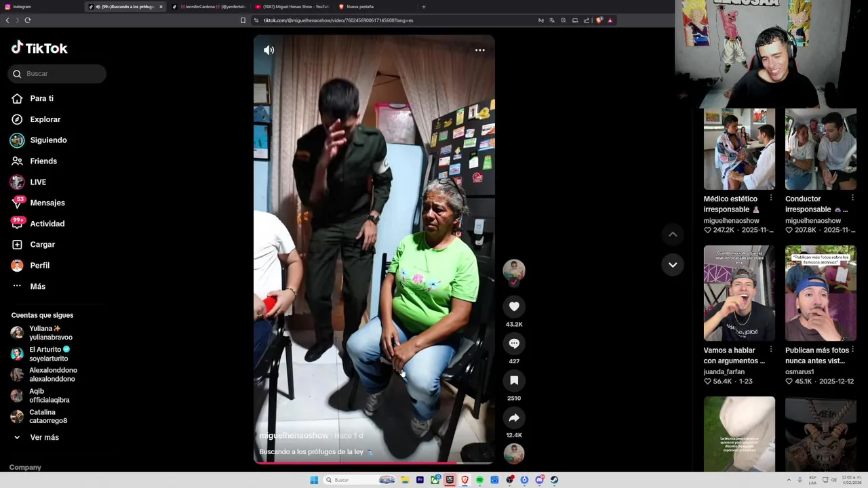
Task: Open File Explorer from taskbar
Action: (x=405, y=480)
